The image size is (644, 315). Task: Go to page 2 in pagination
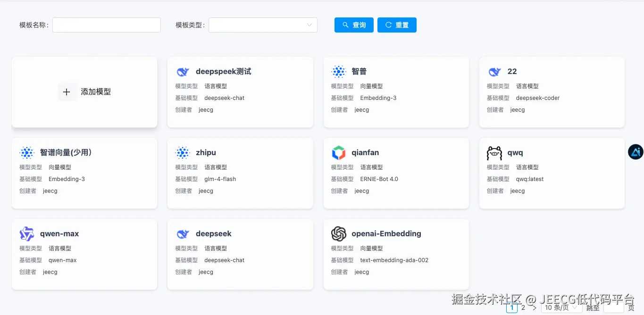pos(523,307)
